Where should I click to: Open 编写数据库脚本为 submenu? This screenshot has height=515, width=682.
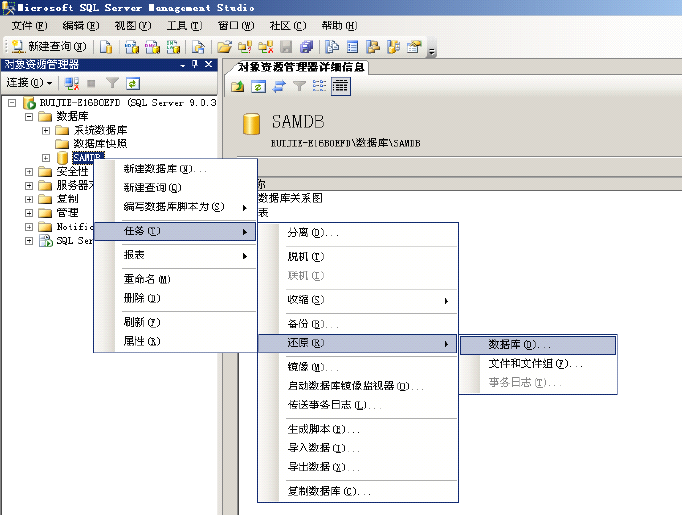pyautogui.click(x=175, y=207)
